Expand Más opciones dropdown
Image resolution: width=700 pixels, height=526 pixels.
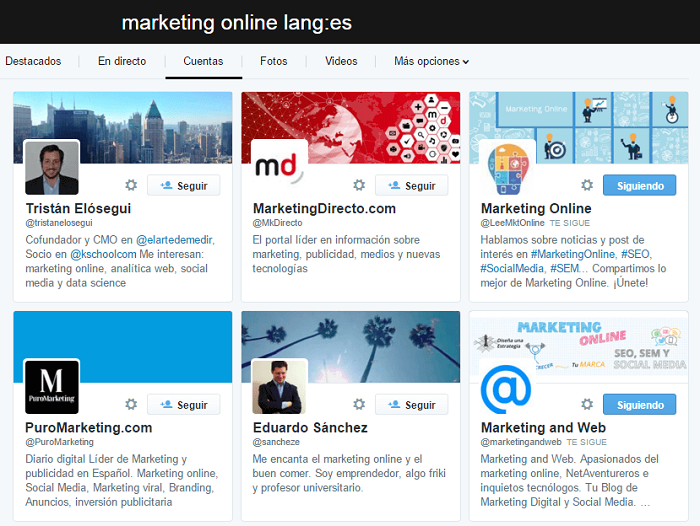[431, 61]
